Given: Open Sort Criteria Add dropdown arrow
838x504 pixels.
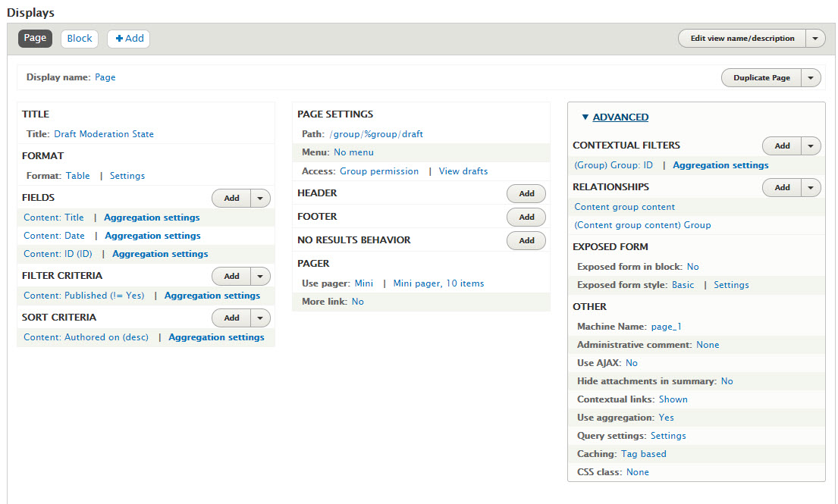Looking at the screenshot, I should [x=261, y=318].
